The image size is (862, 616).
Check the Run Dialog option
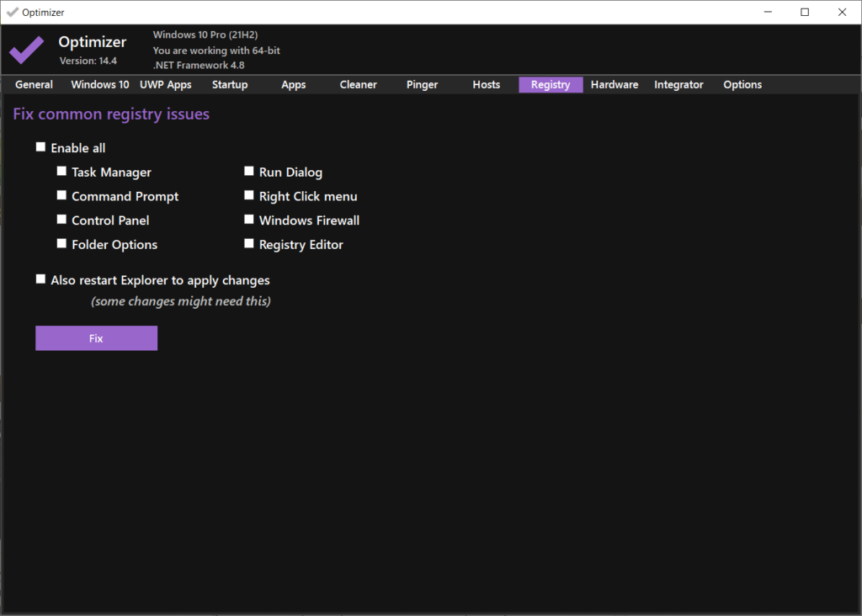249,172
